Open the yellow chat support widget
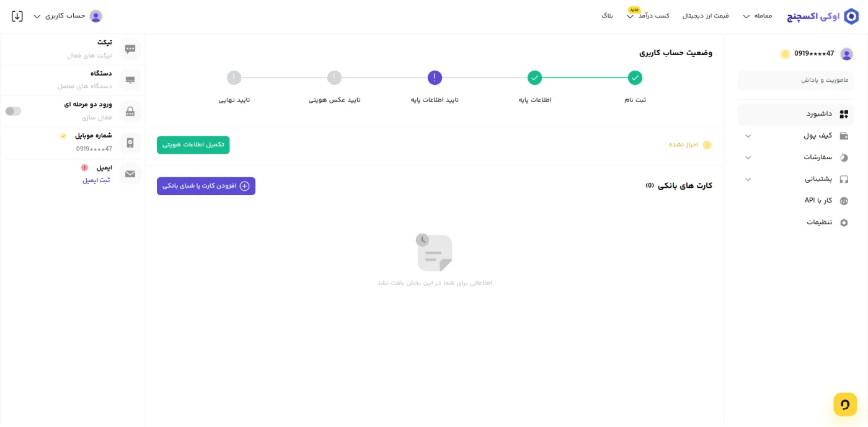Image resolution: width=868 pixels, height=427 pixels. 845,404
